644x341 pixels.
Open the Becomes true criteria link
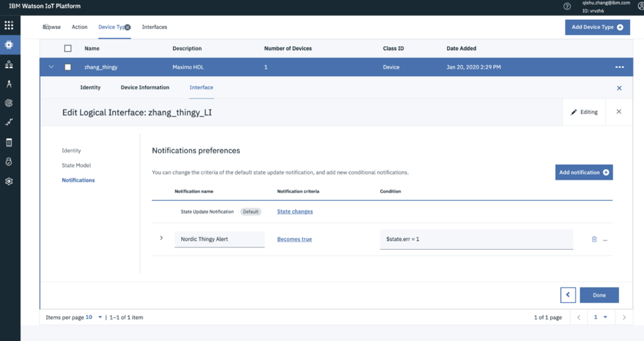click(294, 239)
